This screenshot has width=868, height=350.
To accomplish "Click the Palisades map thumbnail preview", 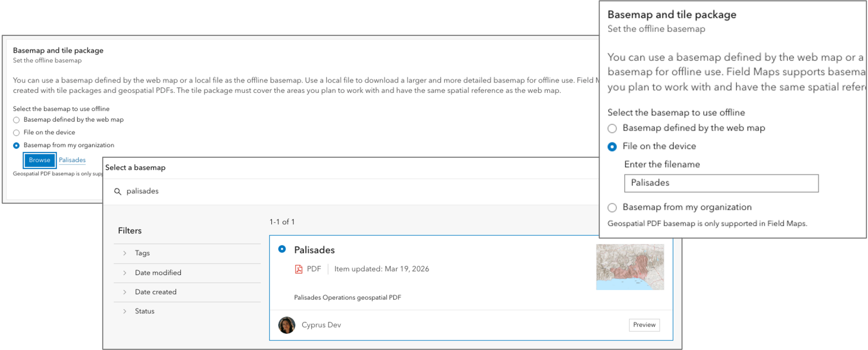I will 630,268.
